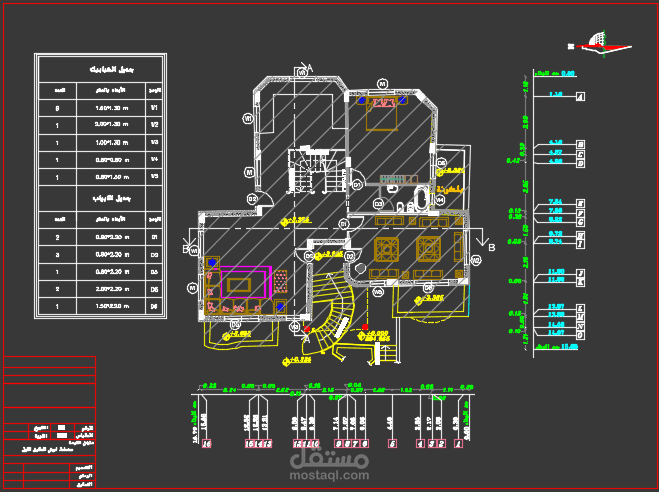Select the magenta rug in the living room
Viewport: 659px width, 492px height.
246,282
